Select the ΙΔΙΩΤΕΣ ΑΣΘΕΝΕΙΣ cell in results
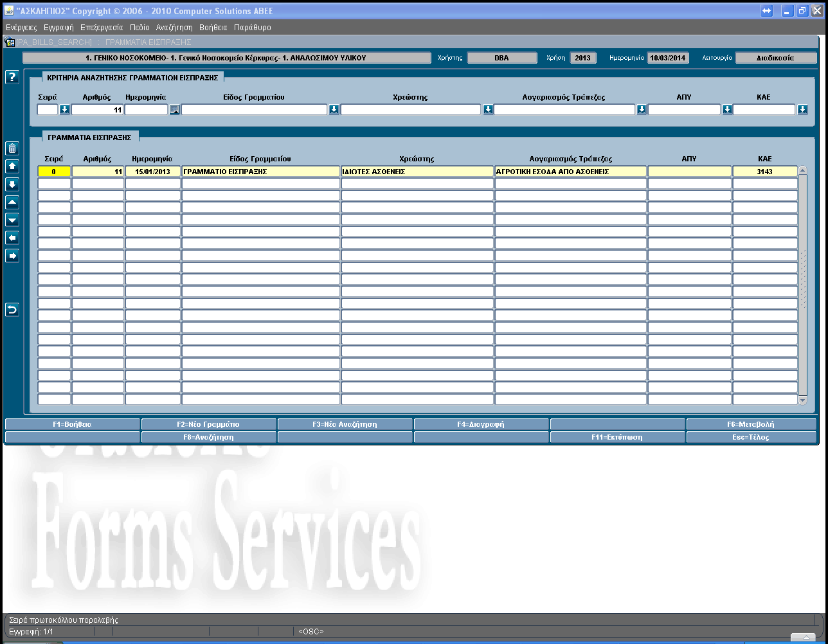The image size is (828, 644). pyautogui.click(x=417, y=172)
